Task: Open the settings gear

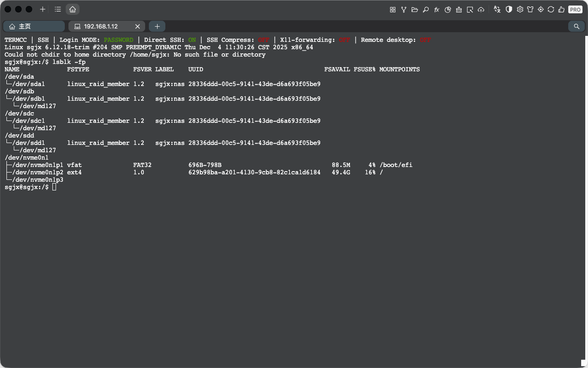Action: click(x=520, y=9)
